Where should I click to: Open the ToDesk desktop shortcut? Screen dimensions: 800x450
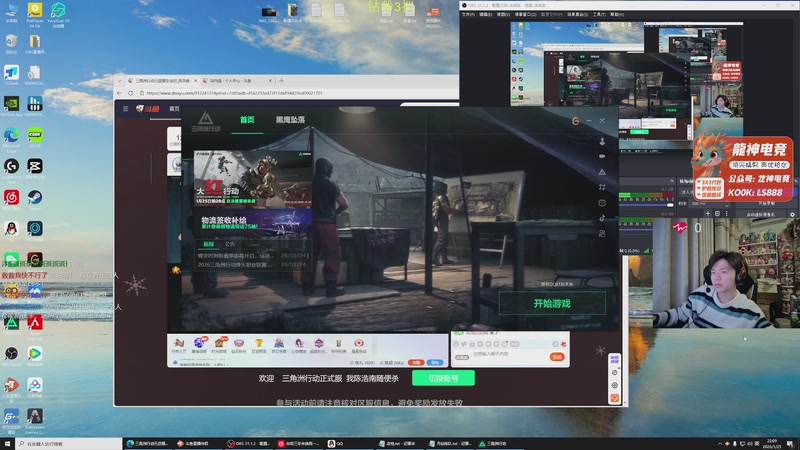click(x=11, y=75)
